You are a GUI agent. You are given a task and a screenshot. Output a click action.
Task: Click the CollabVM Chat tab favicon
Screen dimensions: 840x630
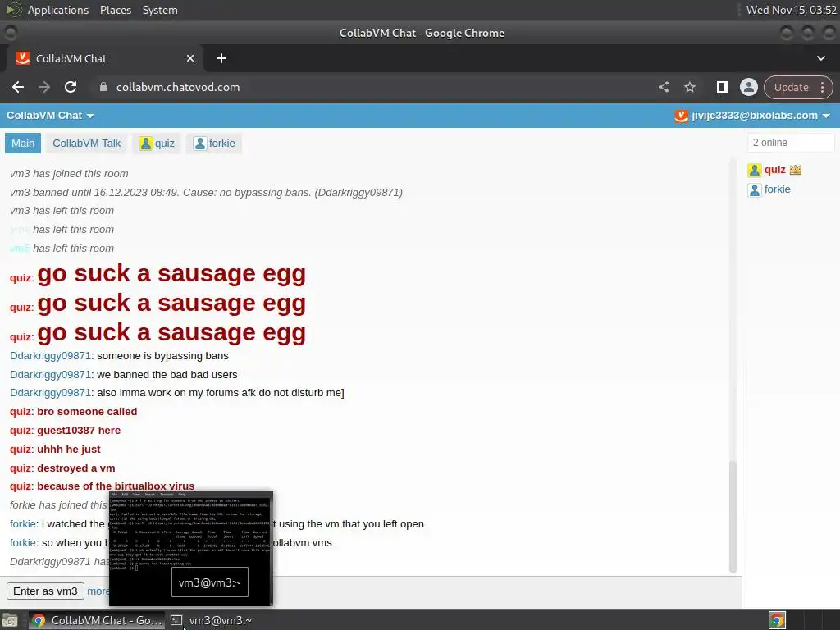pos(22,58)
